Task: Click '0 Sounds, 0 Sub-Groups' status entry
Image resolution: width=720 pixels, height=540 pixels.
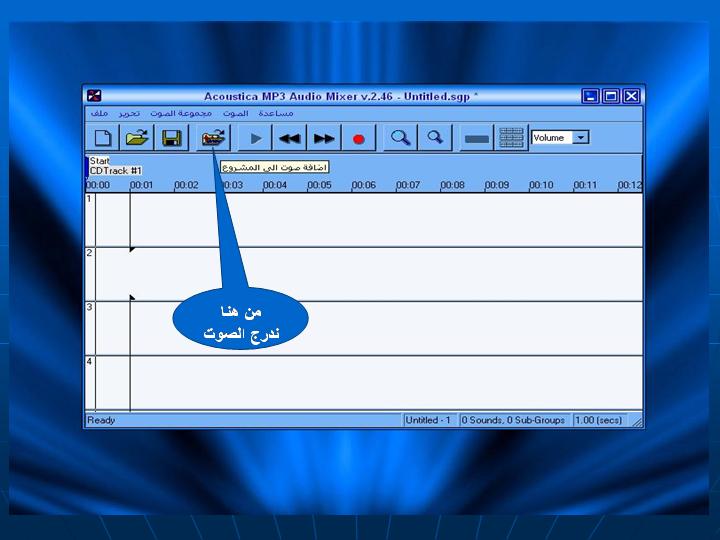Action: (513, 420)
